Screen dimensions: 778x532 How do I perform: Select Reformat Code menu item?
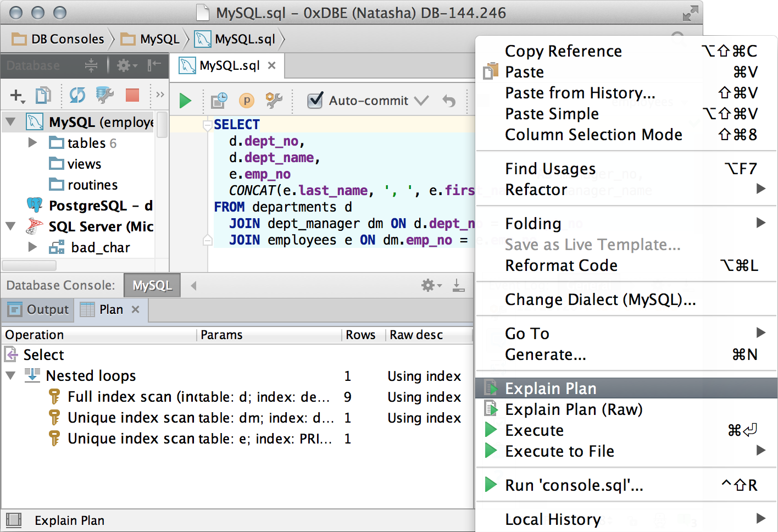(x=626, y=265)
